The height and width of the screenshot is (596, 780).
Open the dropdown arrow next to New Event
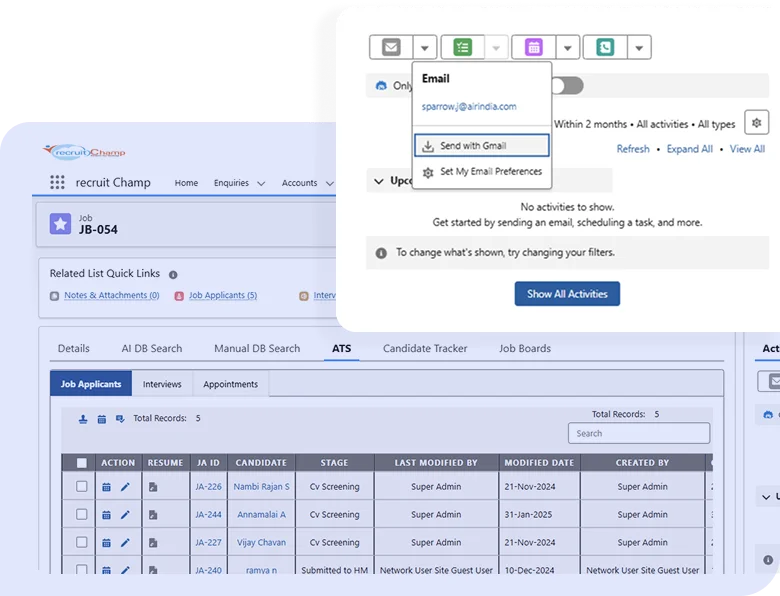[x=568, y=48]
